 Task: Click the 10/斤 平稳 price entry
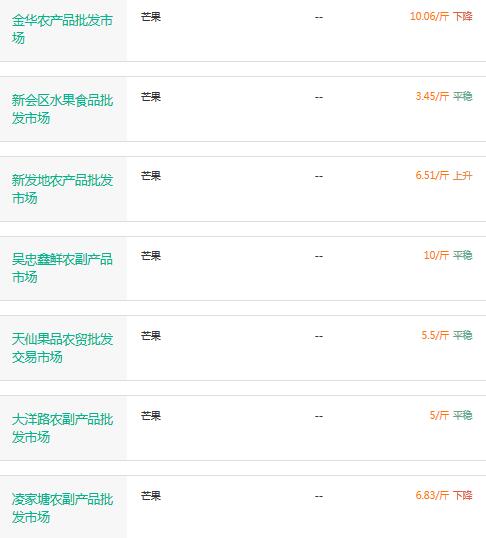pyautogui.click(x=448, y=255)
